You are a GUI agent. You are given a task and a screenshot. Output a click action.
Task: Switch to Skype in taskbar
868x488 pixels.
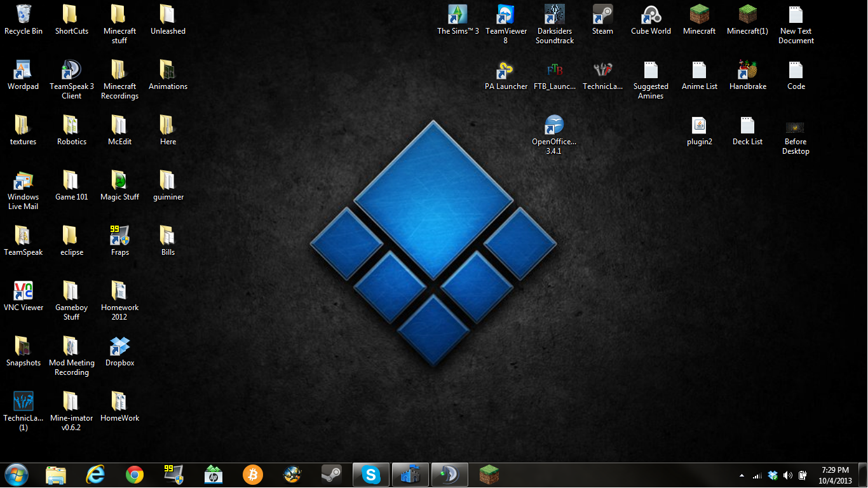tap(371, 475)
